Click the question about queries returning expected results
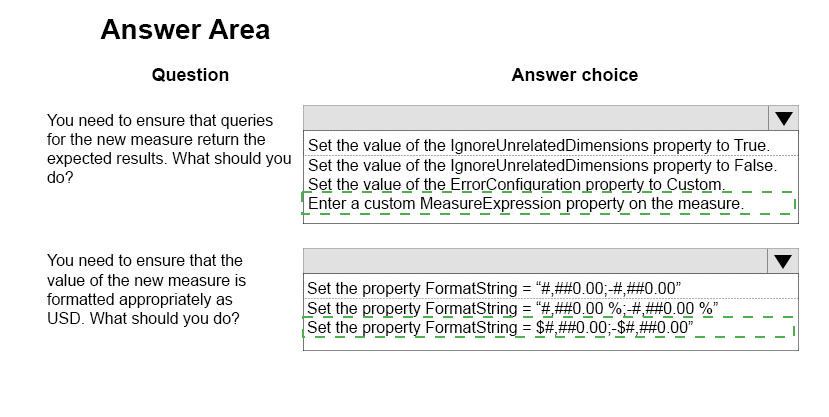This screenshot has height=417, width=829. coord(169,149)
